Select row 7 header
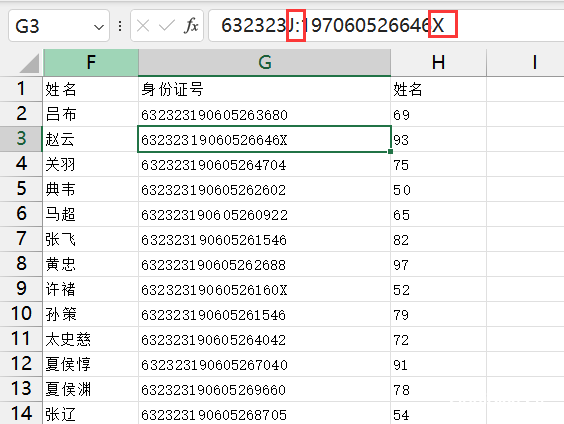 coord(21,239)
